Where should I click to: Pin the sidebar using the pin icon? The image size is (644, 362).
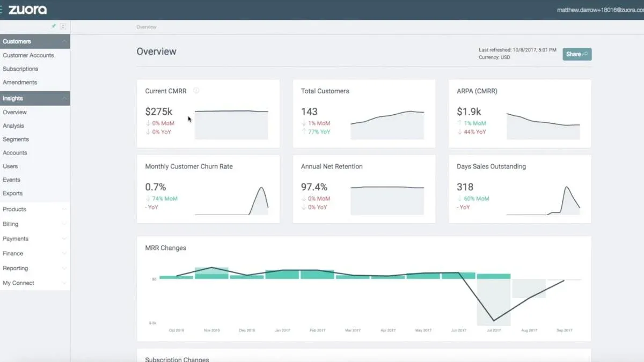pos(53,25)
